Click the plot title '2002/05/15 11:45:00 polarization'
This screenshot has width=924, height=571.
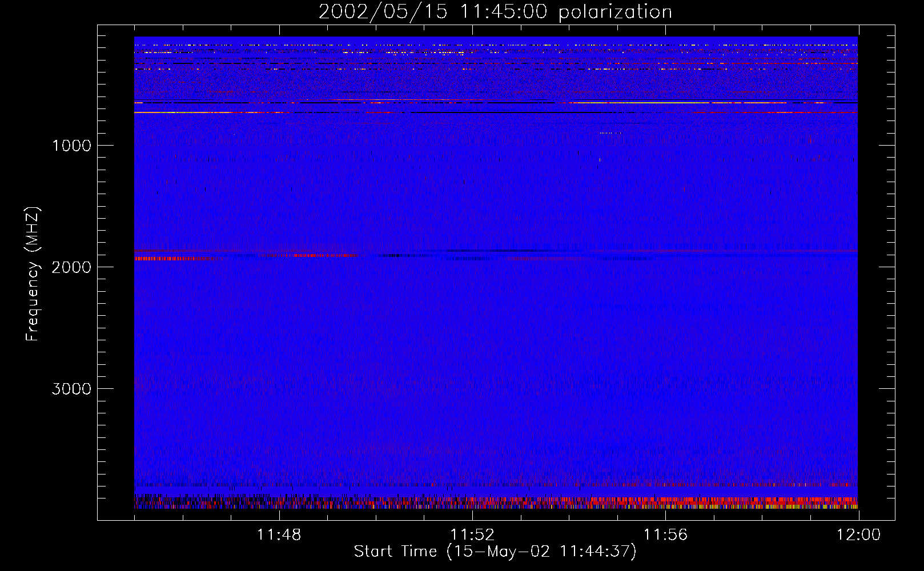[495, 12]
